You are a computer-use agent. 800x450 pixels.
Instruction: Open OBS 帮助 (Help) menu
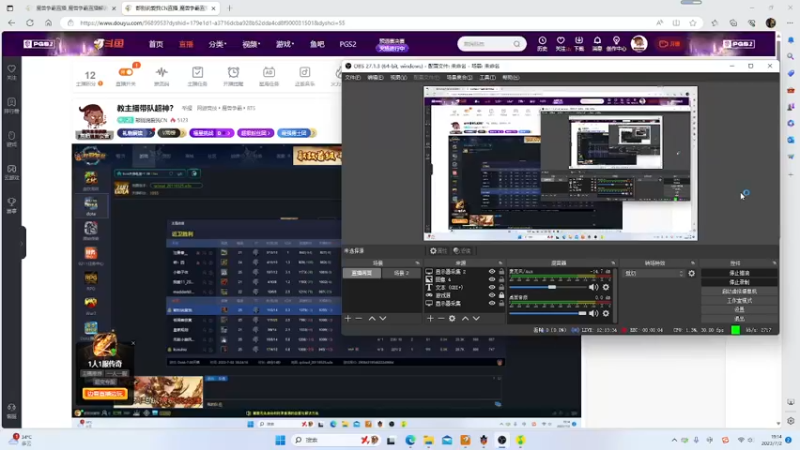coord(510,78)
